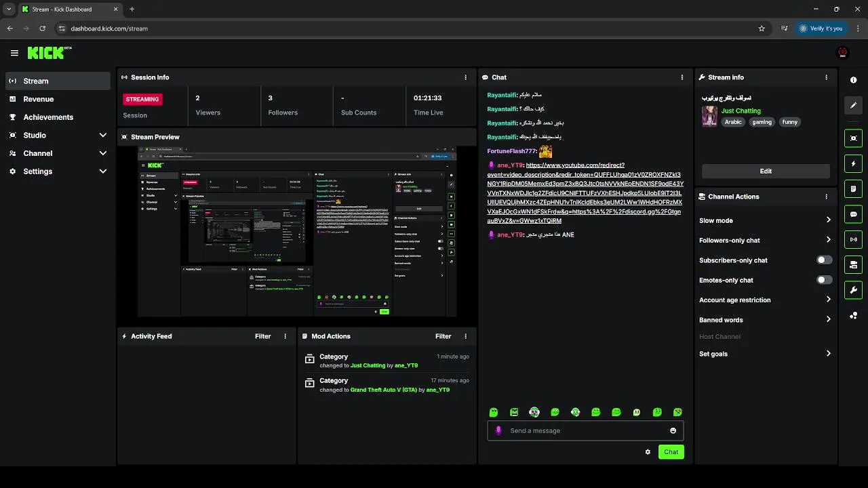The height and width of the screenshot is (488, 868).
Task: Click the info icon in right sidebar
Action: [853, 80]
